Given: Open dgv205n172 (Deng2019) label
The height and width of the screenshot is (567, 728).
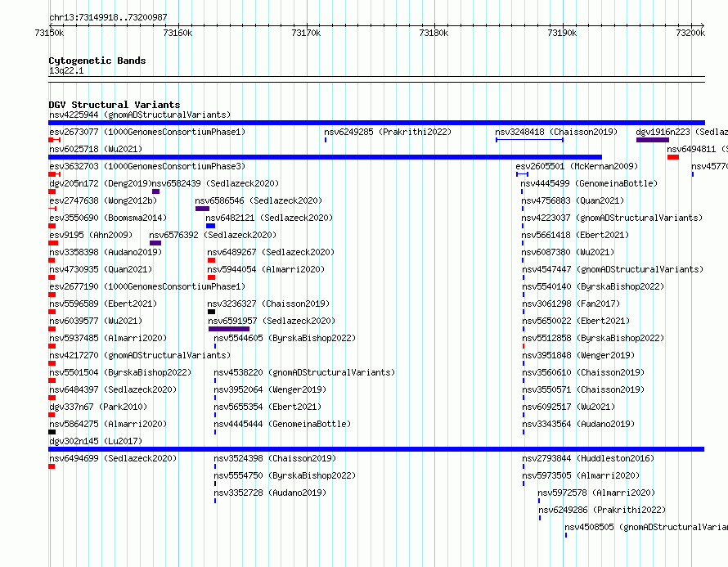Looking at the screenshot, I should [101, 183].
